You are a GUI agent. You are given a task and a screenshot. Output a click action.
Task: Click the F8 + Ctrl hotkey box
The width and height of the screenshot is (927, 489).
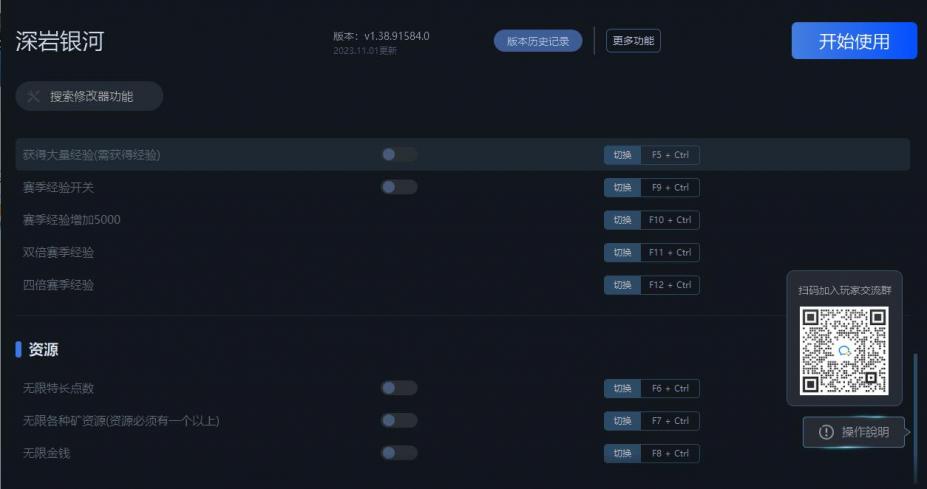(670, 453)
